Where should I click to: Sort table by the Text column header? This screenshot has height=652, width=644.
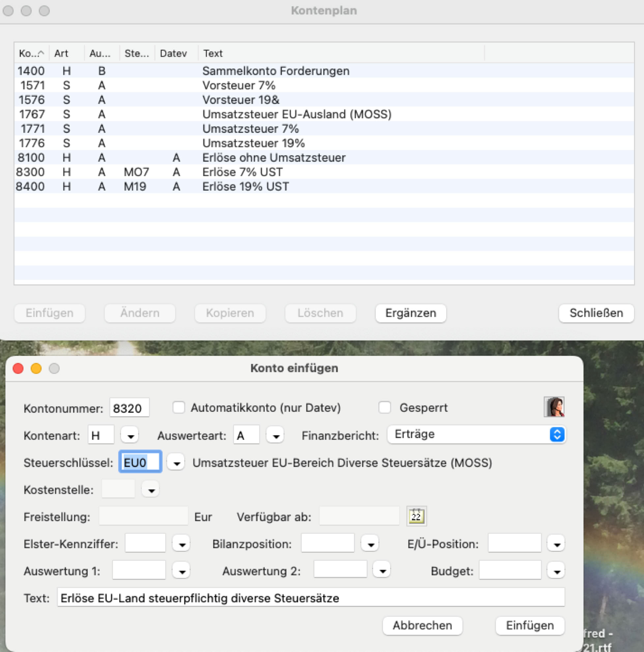pos(213,53)
